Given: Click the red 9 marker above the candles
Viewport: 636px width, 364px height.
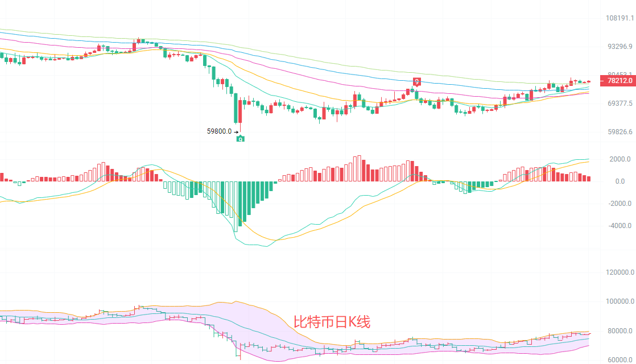Looking at the screenshot, I should pos(416,81).
